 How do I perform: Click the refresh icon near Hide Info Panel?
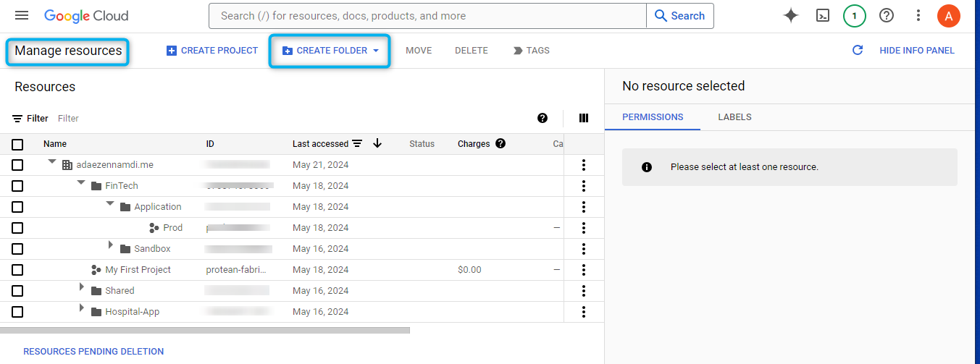pyautogui.click(x=858, y=51)
